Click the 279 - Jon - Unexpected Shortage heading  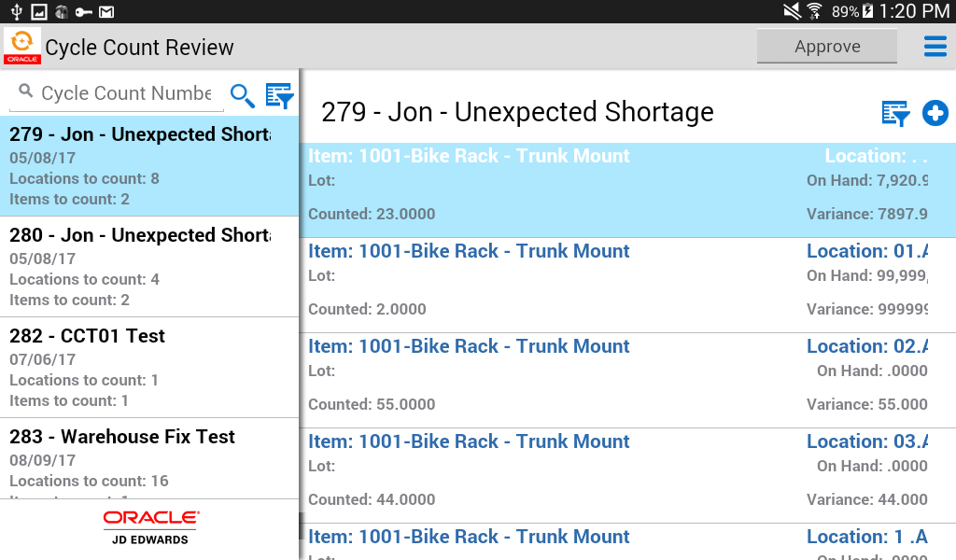point(517,112)
